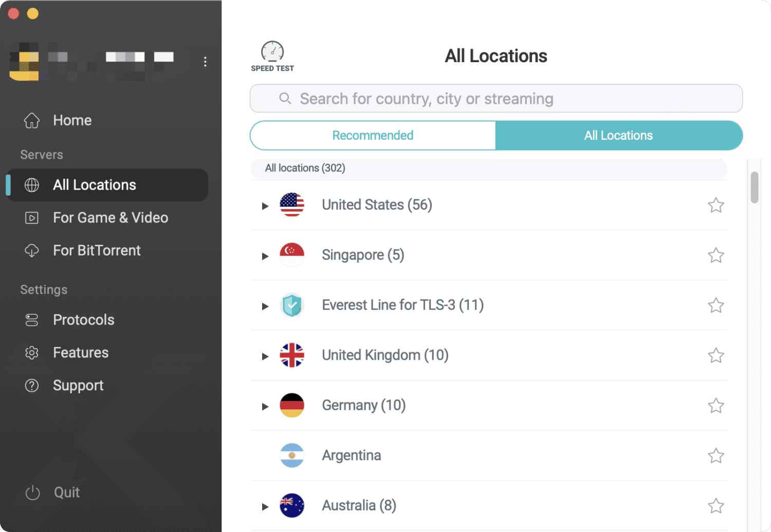
Task: Switch to the Recommended tab
Action: point(373,136)
